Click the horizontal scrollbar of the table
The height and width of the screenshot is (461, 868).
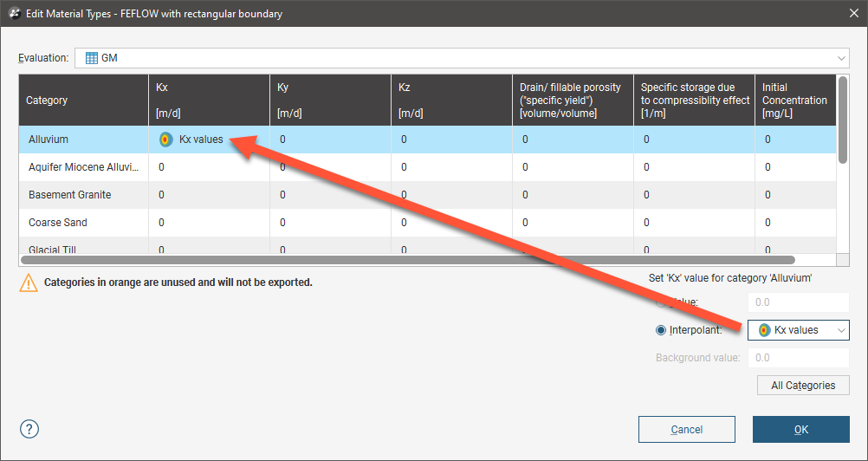coord(407,259)
